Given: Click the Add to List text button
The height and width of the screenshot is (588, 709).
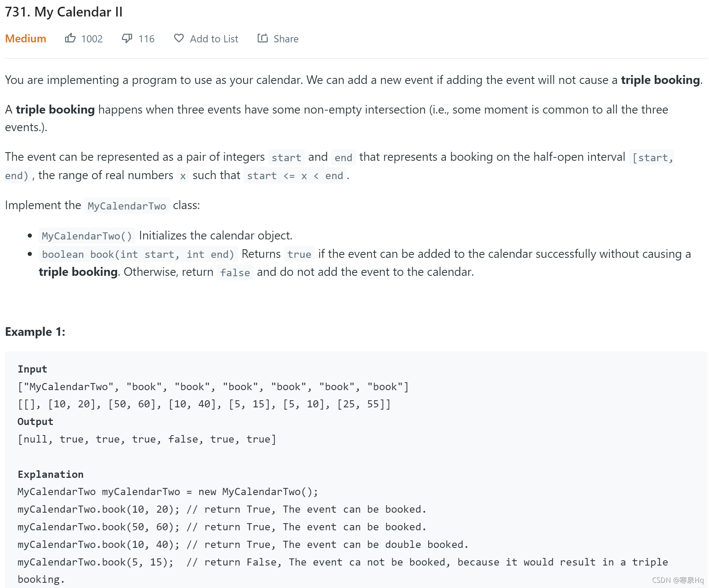Looking at the screenshot, I should 214,38.
